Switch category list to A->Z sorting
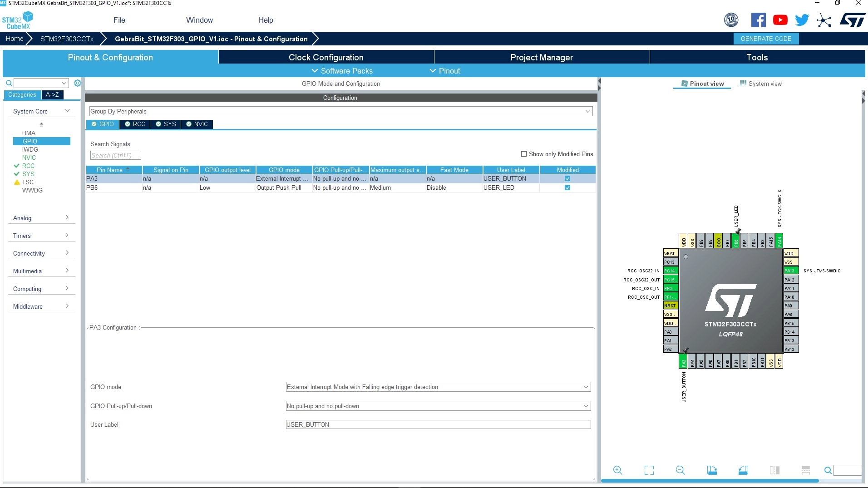The width and height of the screenshot is (868, 488). 52,94
